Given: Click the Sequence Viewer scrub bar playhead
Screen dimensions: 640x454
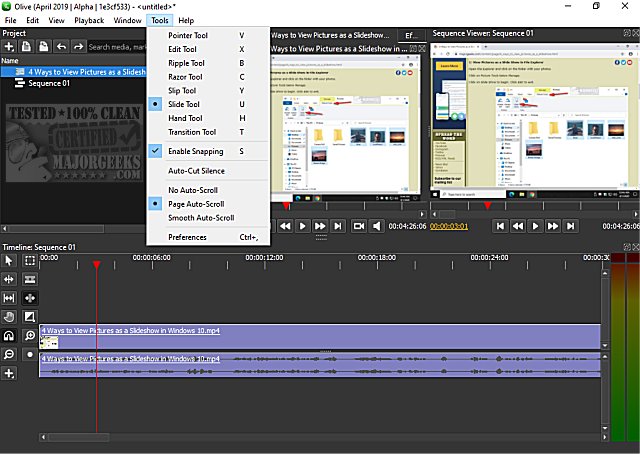Looking at the screenshot, I should pyautogui.click(x=487, y=206).
